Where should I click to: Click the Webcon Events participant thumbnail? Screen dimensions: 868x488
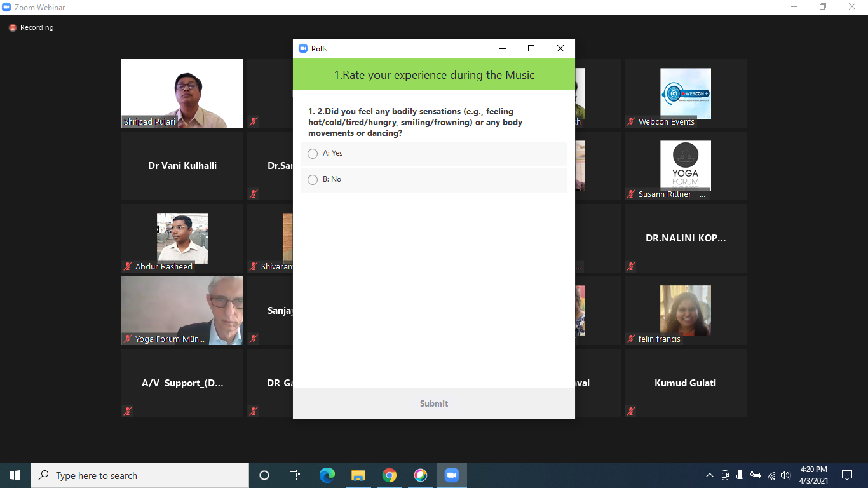[x=685, y=93]
